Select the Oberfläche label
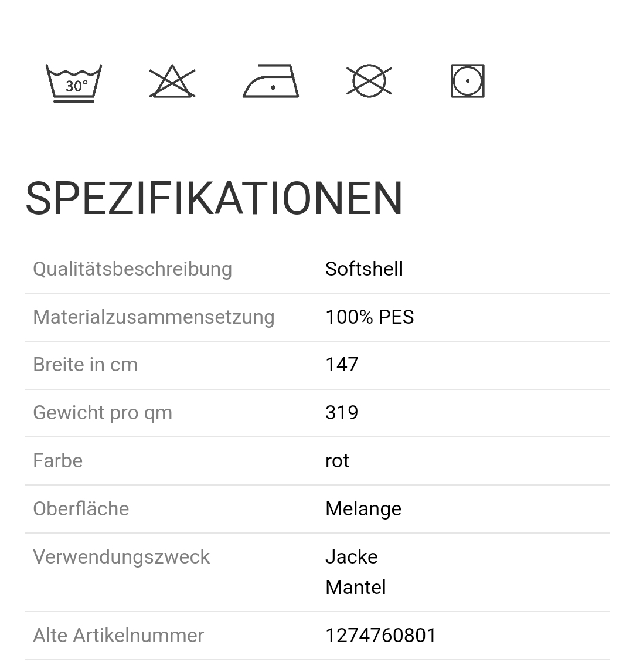The width and height of the screenshot is (633, 672). (81, 509)
